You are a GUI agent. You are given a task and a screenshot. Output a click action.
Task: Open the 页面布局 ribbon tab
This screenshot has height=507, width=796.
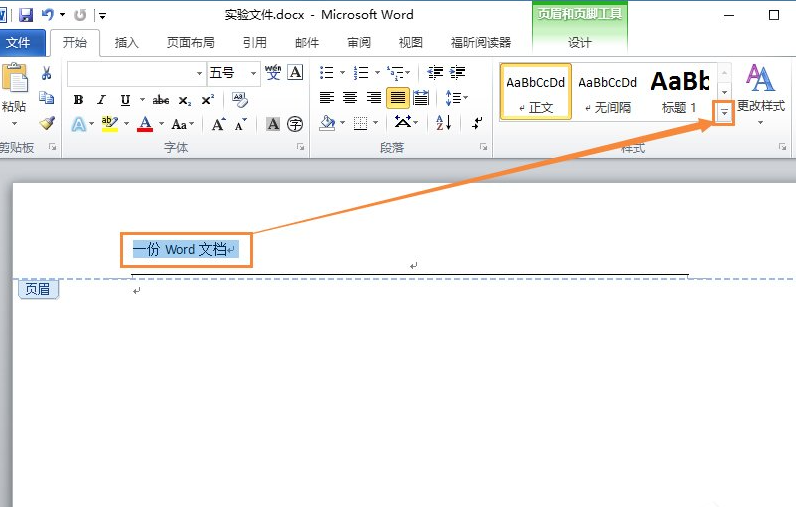(190, 43)
